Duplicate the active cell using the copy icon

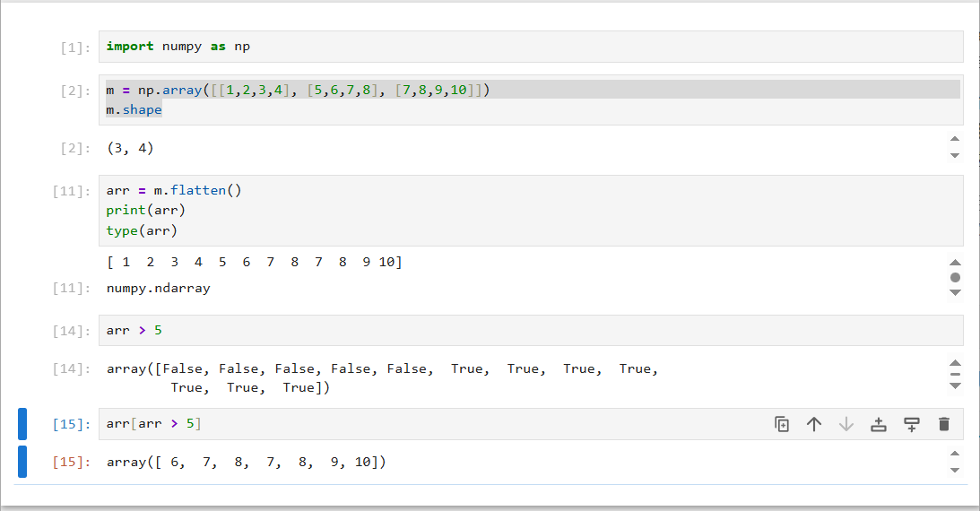(782, 424)
